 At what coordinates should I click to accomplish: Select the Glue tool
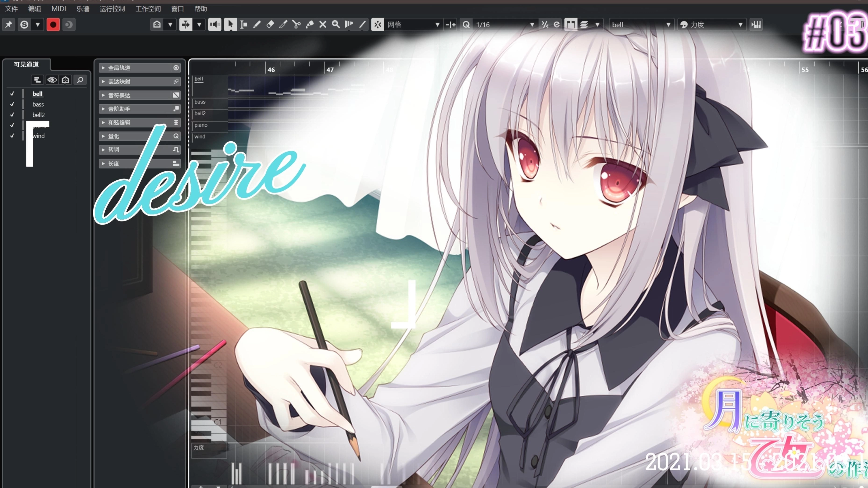point(309,25)
